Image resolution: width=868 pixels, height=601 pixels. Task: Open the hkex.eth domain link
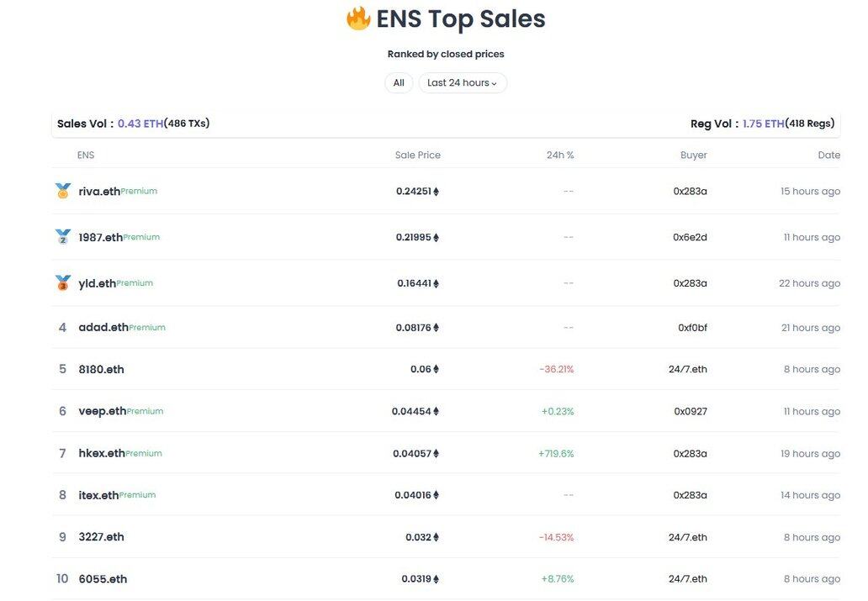[102, 453]
